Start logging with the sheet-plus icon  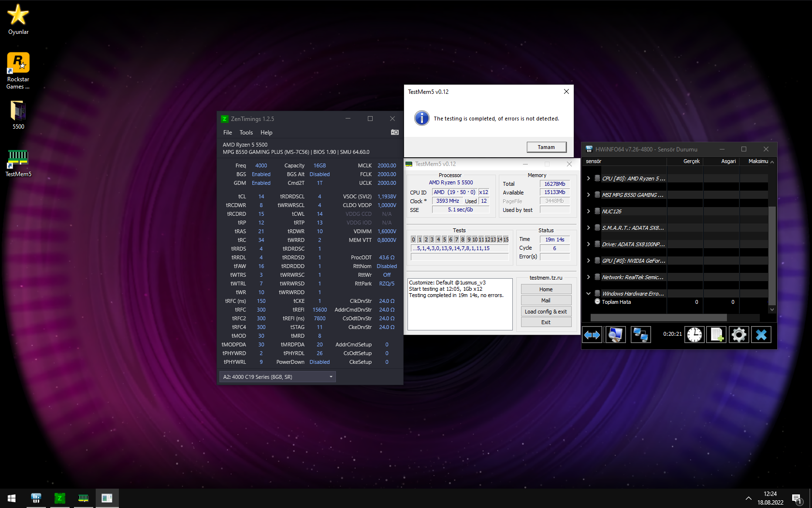click(716, 335)
